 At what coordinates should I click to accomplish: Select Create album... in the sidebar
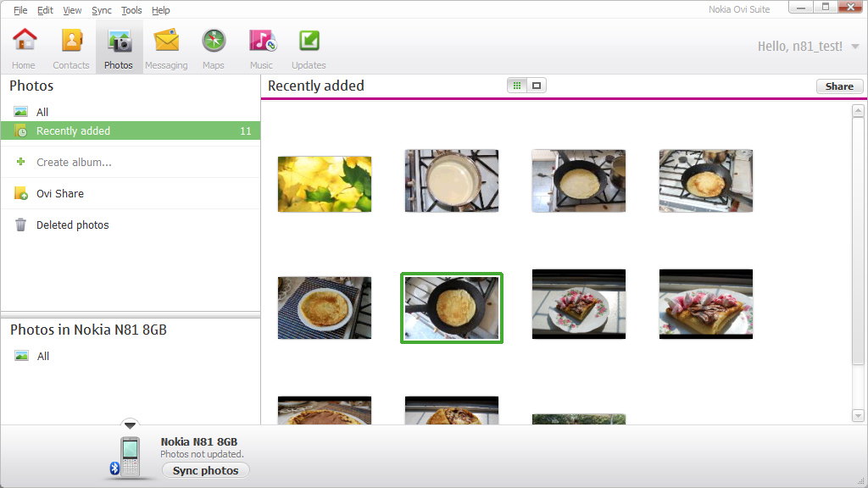coord(75,162)
